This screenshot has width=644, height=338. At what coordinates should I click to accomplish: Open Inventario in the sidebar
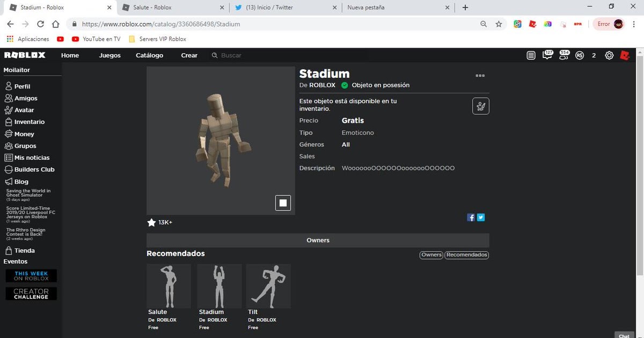[x=25, y=122]
